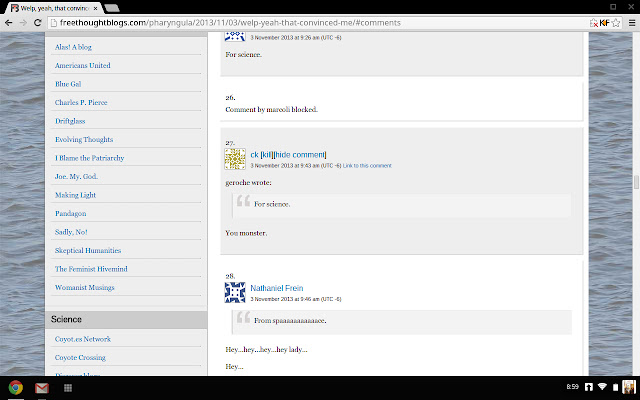Click the battery status icon
Image resolution: width=640 pixels, height=400 pixels.
pos(615,387)
